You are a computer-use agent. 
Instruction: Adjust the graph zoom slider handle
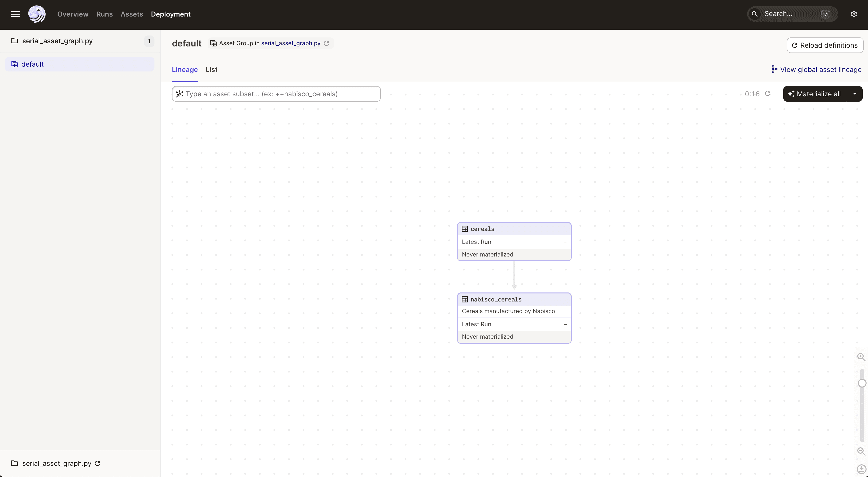tap(862, 383)
